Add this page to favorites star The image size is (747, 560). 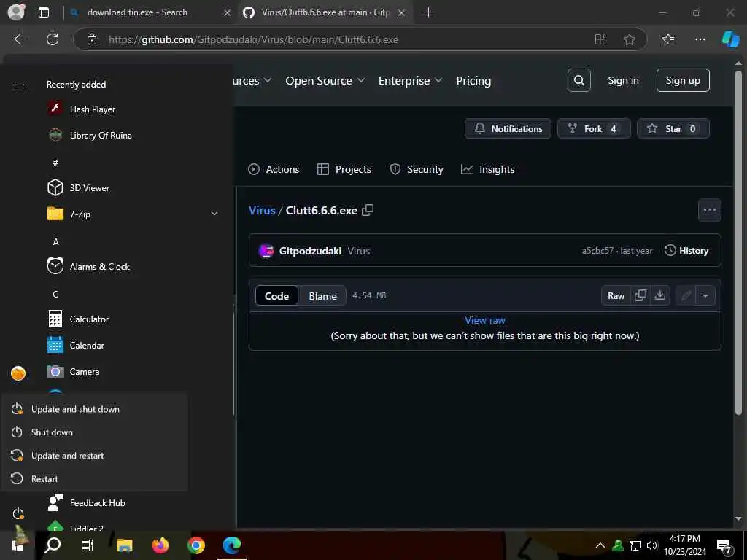[630, 39]
